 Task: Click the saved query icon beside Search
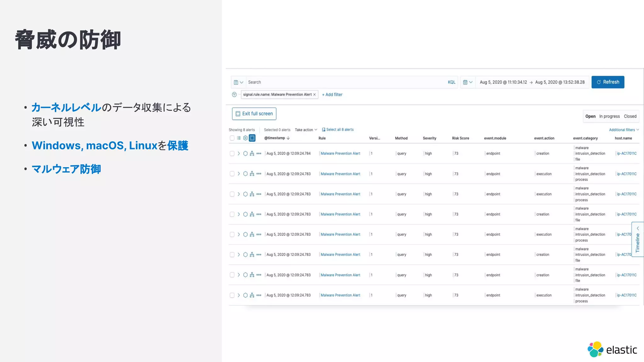coord(238,82)
